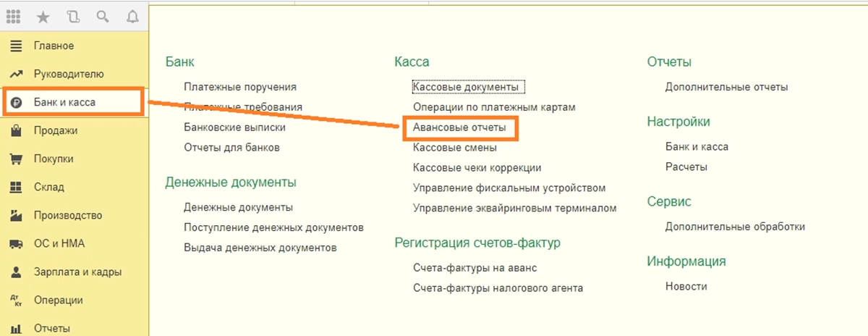Screen dimensions: 868x336
Task: Open Платежные поручения
Action: coord(240,87)
